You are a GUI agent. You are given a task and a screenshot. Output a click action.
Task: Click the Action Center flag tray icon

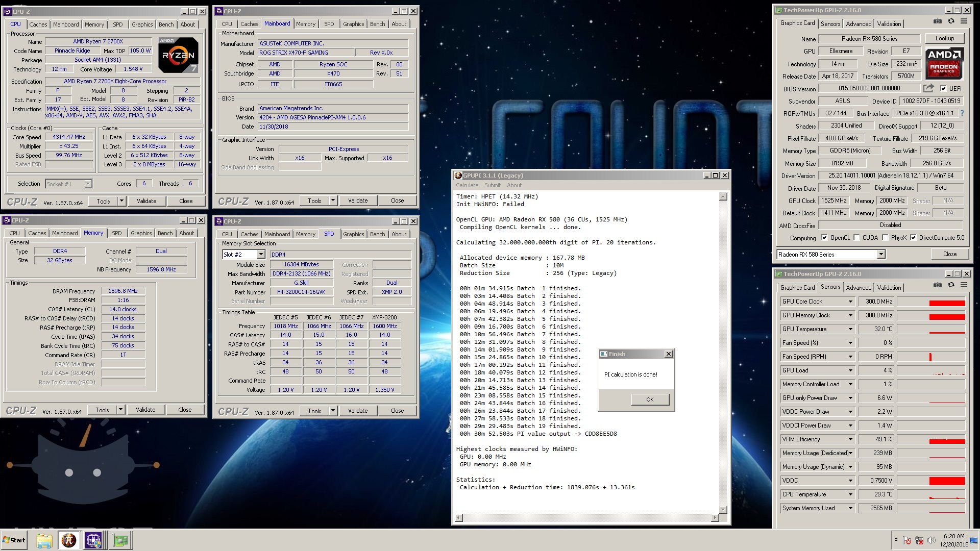907,541
